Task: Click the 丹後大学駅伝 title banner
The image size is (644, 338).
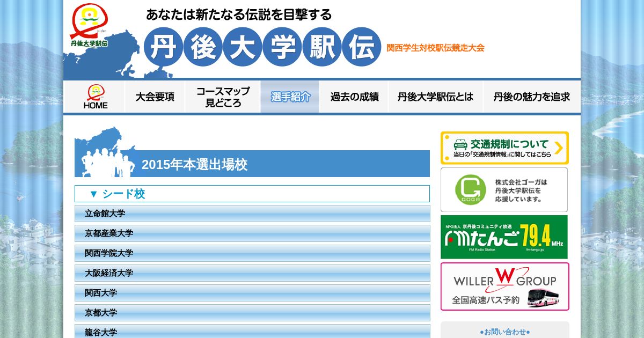Action: (x=262, y=47)
